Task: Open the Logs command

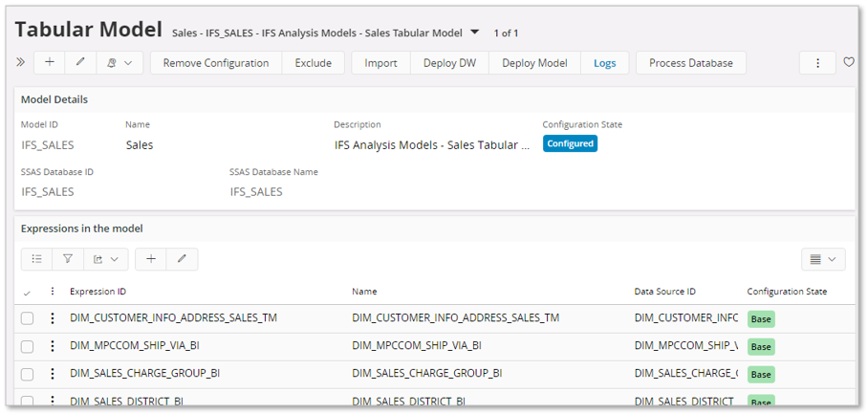Action: tap(604, 63)
